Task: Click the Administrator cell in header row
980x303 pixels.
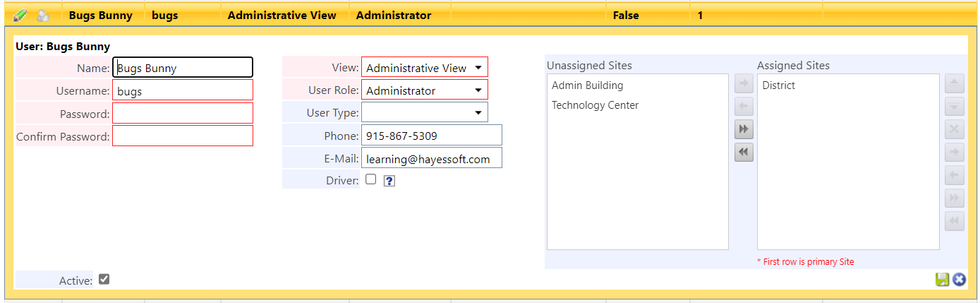Action: (x=394, y=15)
